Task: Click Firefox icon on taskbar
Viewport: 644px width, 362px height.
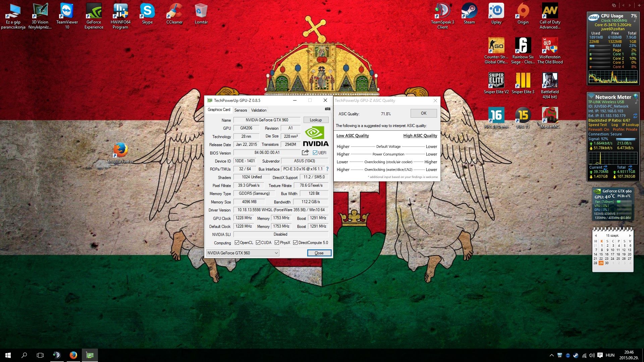Action: click(73, 355)
